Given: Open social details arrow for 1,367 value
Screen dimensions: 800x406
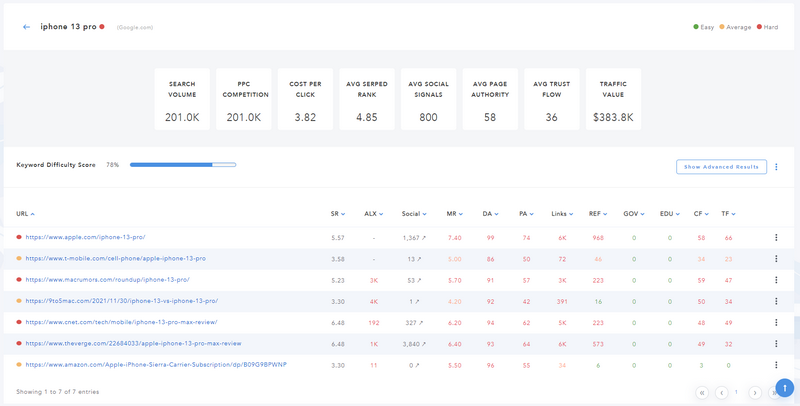Looking at the screenshot, I should coord(423,238).
